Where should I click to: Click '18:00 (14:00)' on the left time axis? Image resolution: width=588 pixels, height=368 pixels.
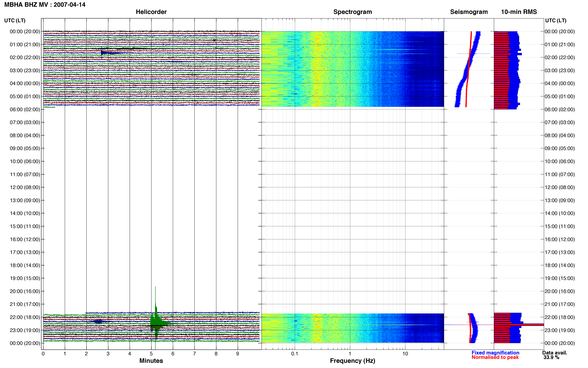pyautogui.click(x=25, y=265)
